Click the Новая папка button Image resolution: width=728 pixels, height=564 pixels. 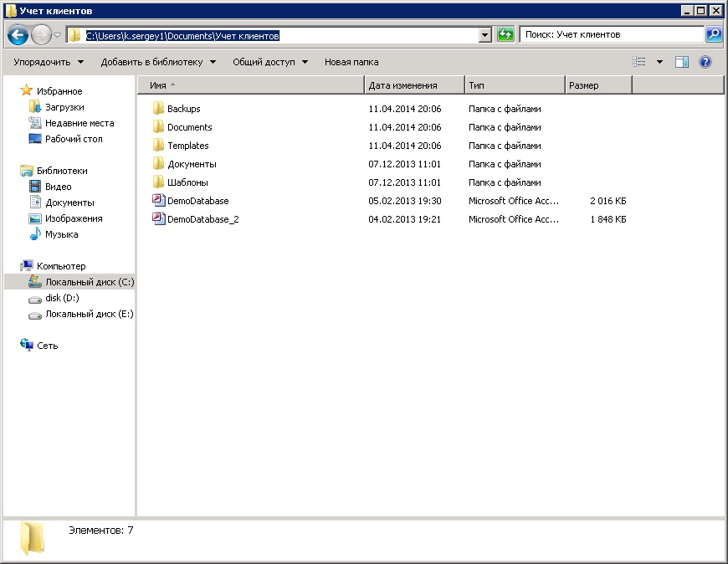tap(351, 62)
